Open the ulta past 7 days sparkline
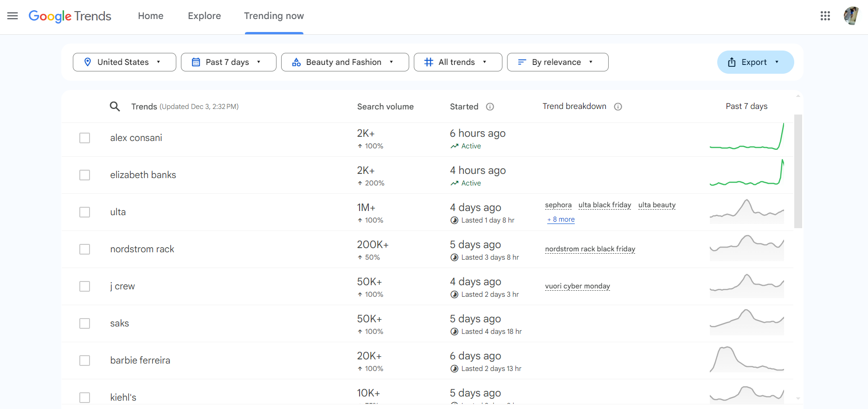The width and height of the screenshot is (868, 409). tap(747, 211)
